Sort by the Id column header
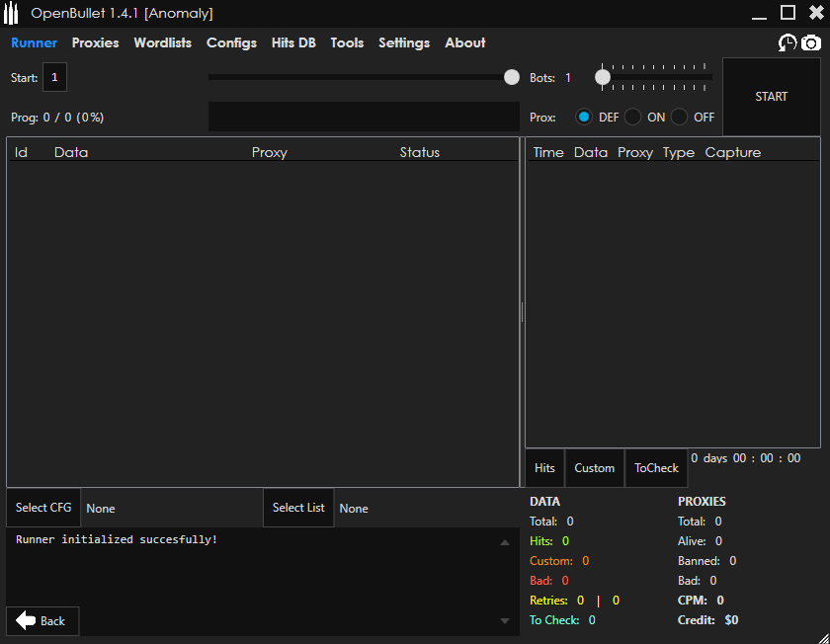 [x=21, y=152]
